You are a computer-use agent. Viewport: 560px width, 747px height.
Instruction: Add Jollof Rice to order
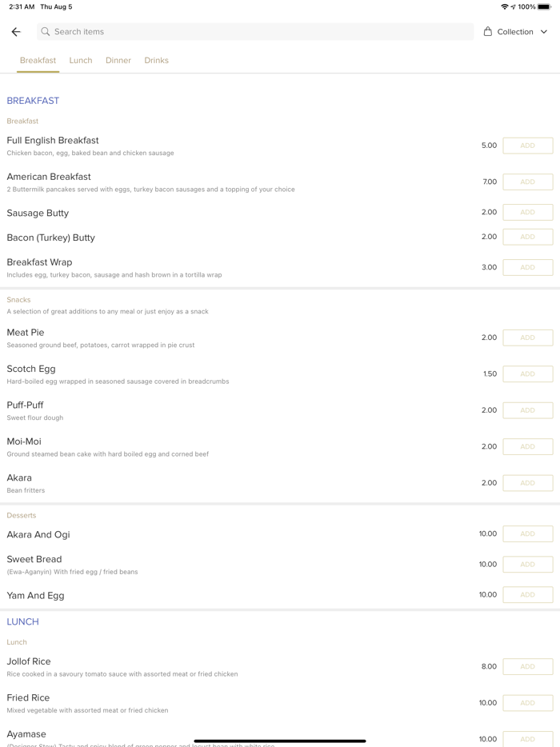[527, 667]
